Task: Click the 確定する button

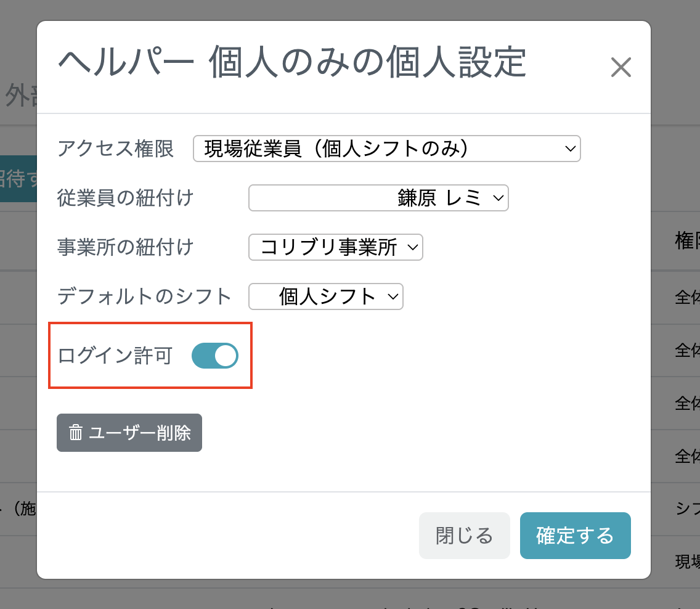Action: pyautogui.click(x=575, y=535)
